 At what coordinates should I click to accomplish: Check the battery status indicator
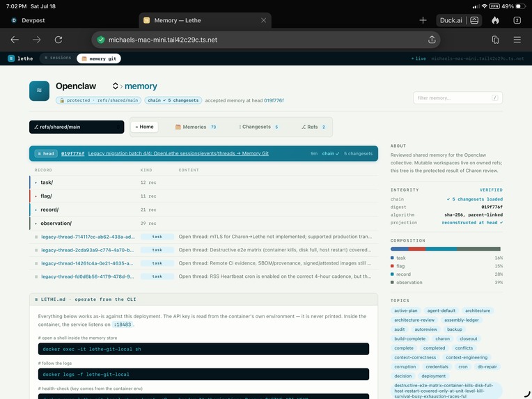[x=514, y=6]
